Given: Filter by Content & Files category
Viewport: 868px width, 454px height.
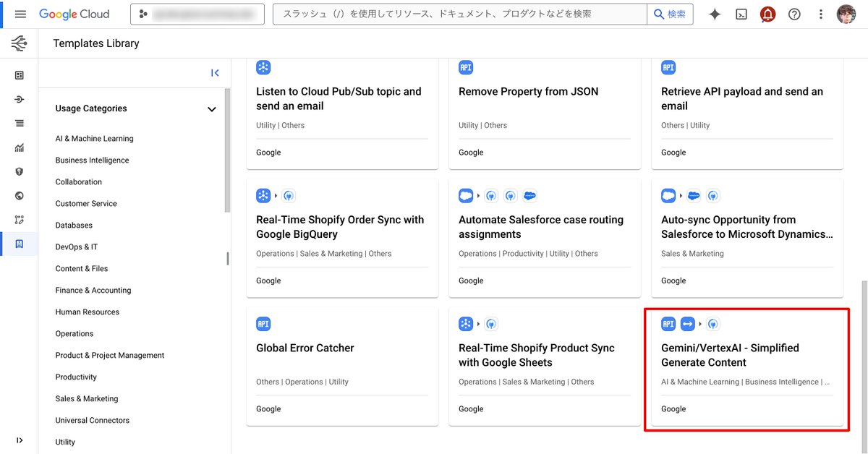Looking at the screenshot, I should coord(81,269).
